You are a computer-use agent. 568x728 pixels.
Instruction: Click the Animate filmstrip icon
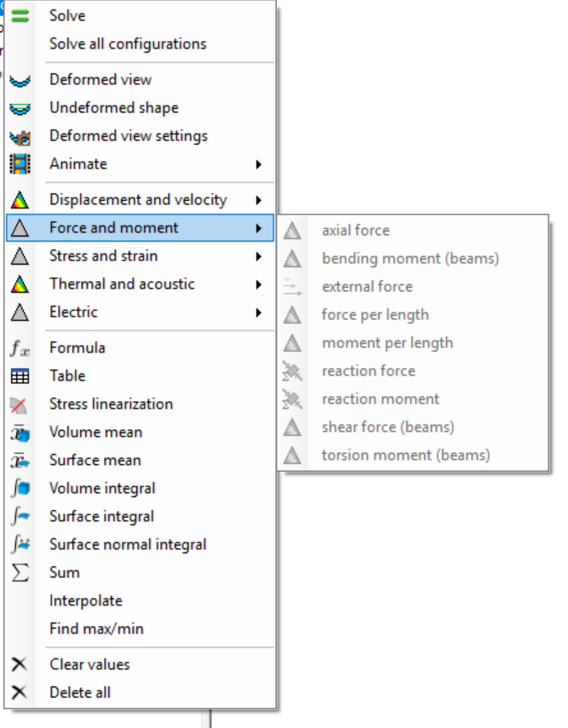click(20, 164)
